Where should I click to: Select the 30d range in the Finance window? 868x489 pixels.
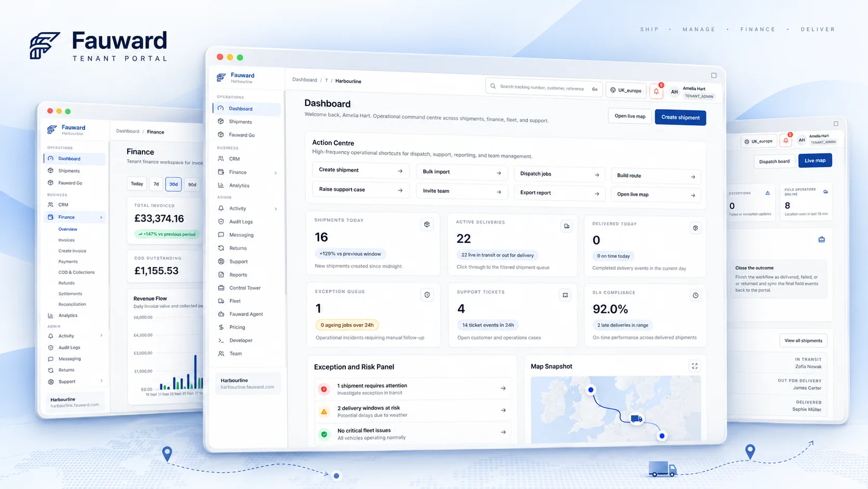click(x=173, y=184)
